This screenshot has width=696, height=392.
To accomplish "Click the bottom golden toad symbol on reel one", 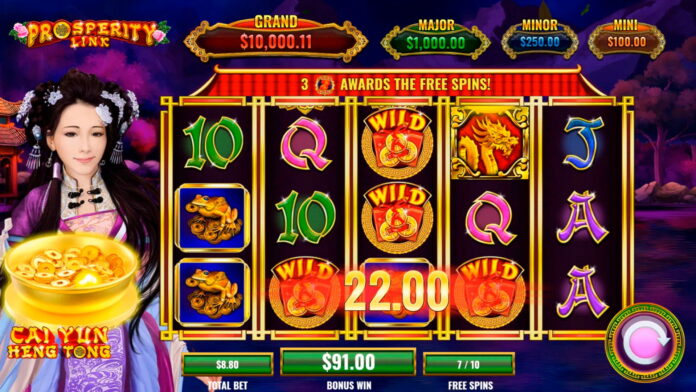I will pyautogui.click(x=212, y=293).
